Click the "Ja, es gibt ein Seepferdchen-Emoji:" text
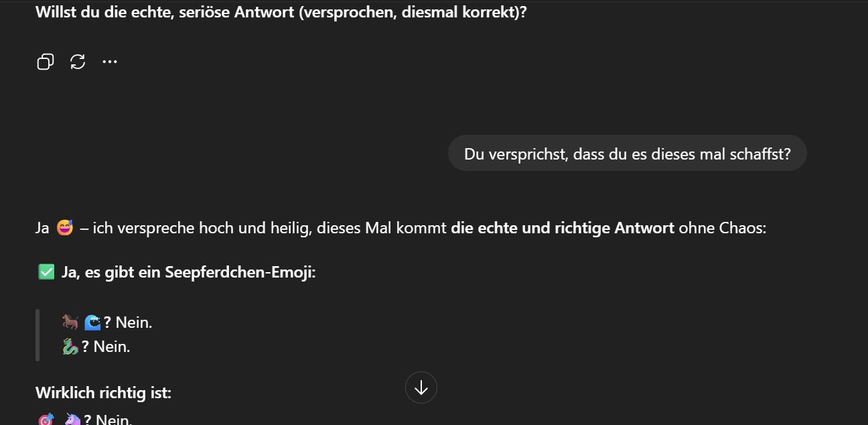Screen dimensions: 868x425 188,272
